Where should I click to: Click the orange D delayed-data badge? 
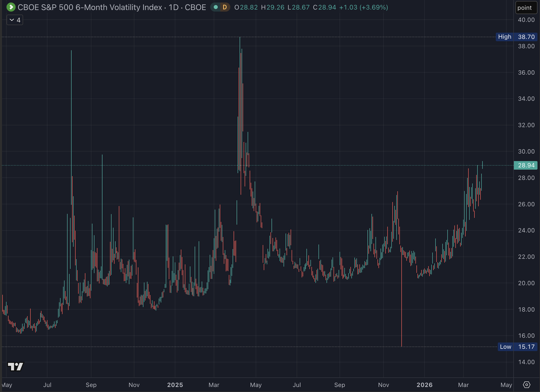coord(225,7)
